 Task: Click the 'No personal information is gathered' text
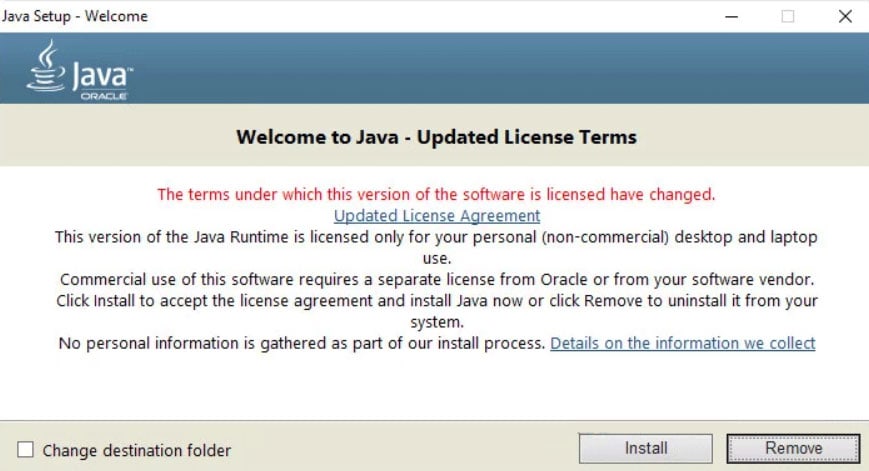[x=300, y=343]
